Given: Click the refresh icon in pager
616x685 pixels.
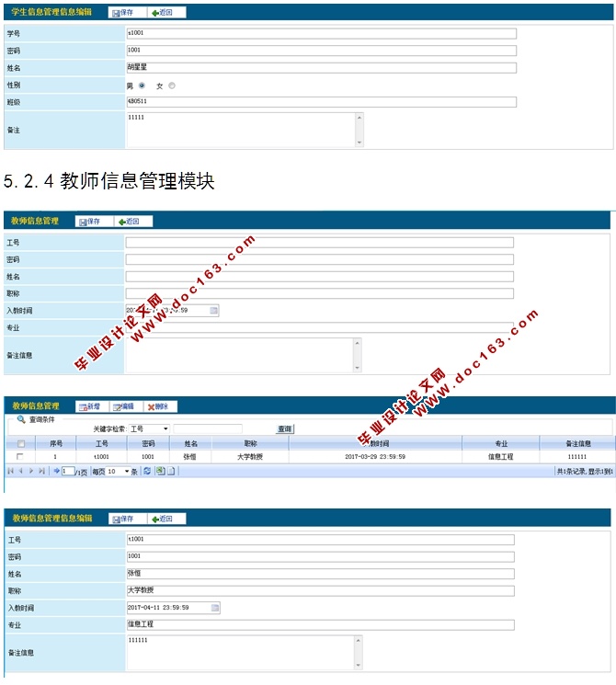Looking at the screenshot, I should (x=147, y=471).
